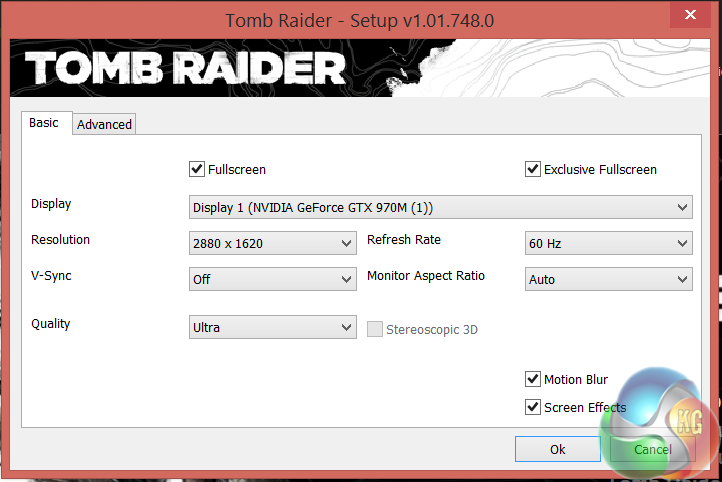
Task: Expand the Monitor Aspect Ratio dropdown set to Auto
Action: pos(609,279)
